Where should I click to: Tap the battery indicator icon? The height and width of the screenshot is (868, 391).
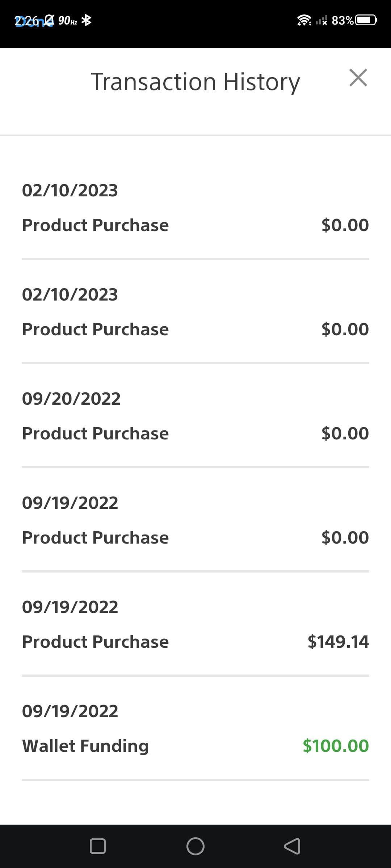[x=366, y=20]
